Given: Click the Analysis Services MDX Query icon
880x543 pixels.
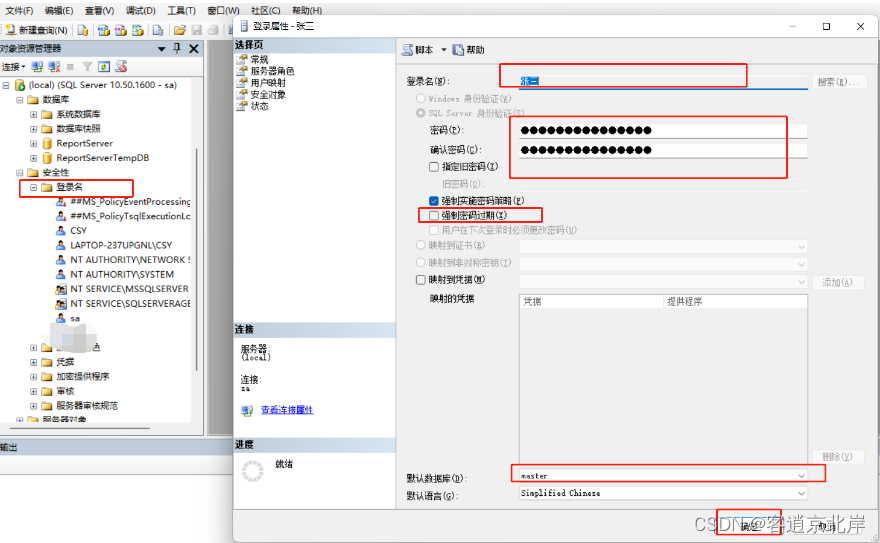Looking at the screenshot, I should tap(103, 30).
